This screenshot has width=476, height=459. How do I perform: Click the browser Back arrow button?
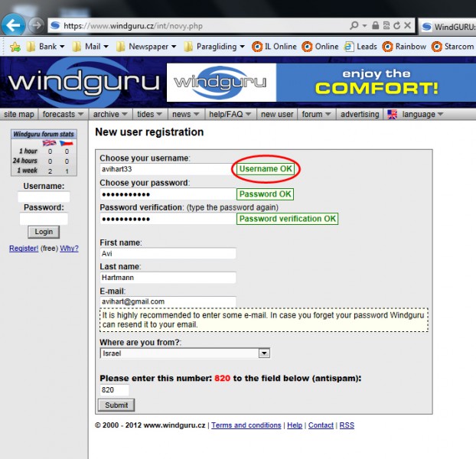click(13, 25)
